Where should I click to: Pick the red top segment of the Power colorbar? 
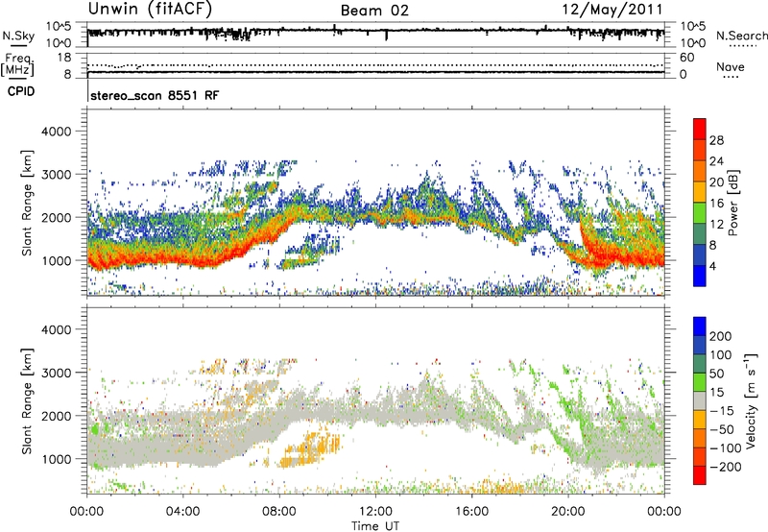click(x=700, y=130)
